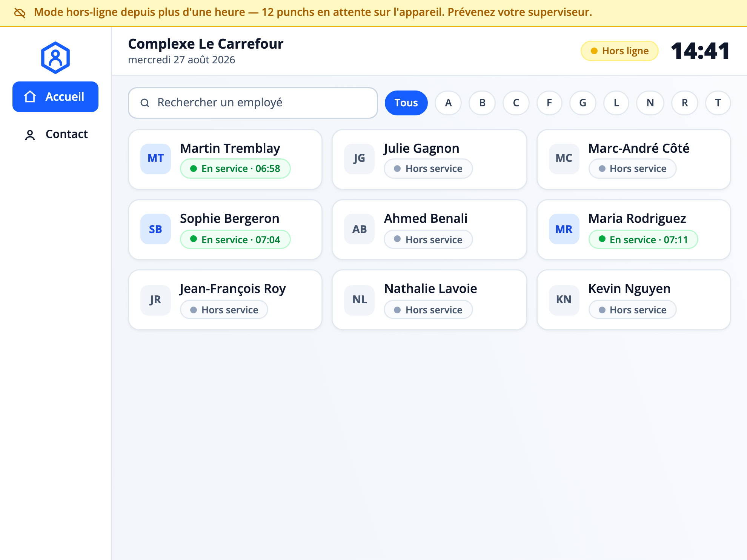The image size is (747, 560).
Task: Select Martin Tremblay's name
Action: point(230,149)
